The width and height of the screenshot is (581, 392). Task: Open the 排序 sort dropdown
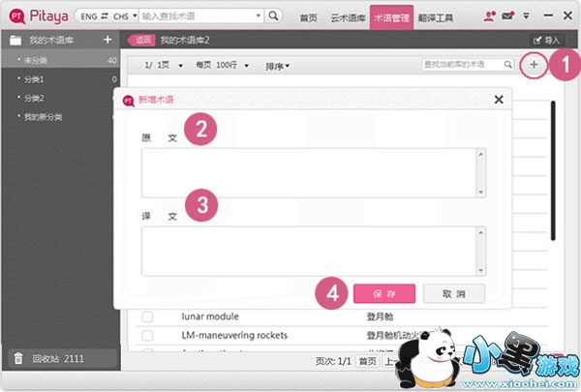(x=277, y=66)
